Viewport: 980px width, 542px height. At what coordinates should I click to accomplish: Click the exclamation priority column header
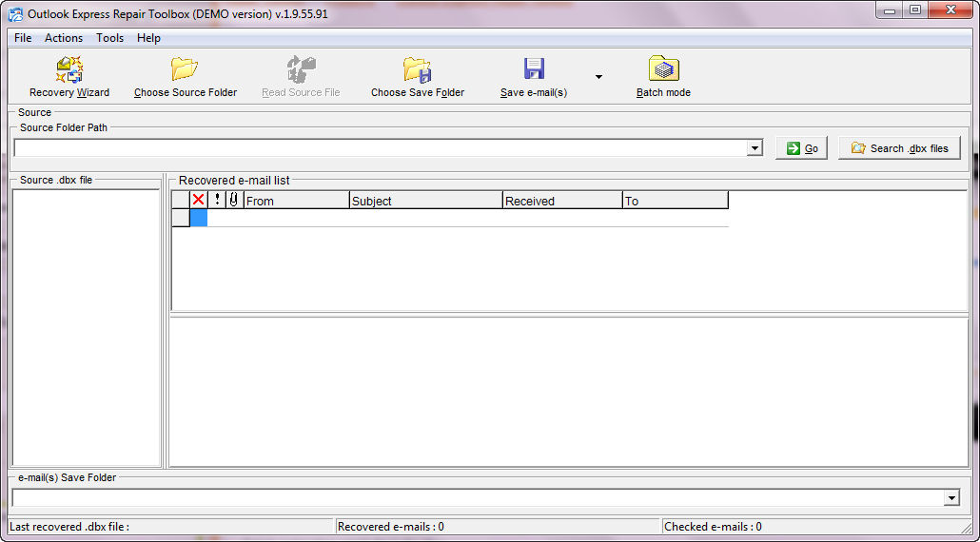217,200
